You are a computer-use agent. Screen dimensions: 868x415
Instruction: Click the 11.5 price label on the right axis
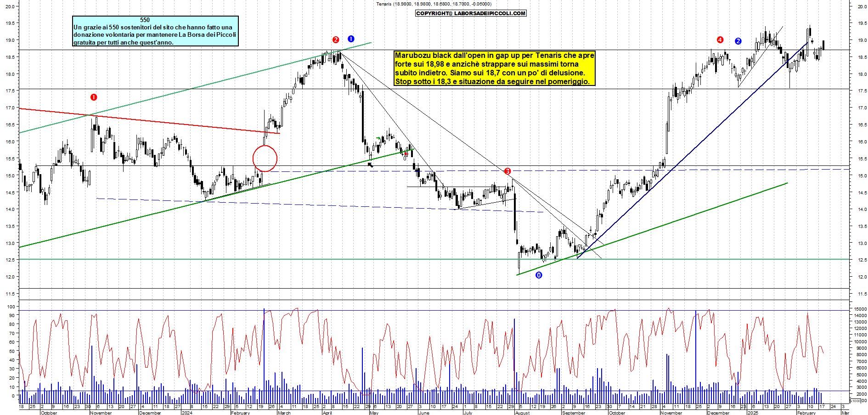(862, 294)
